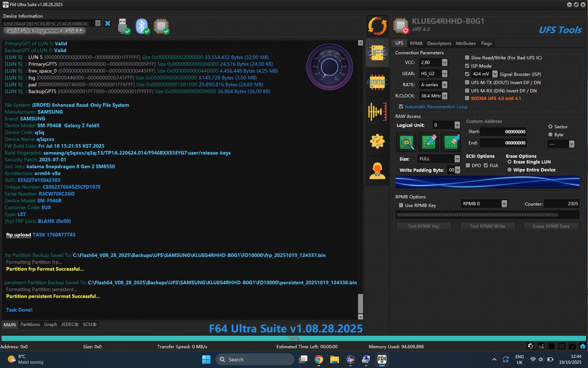Disable the ISP Mode checkbox
588x368 pixels.
pos(467,66)
